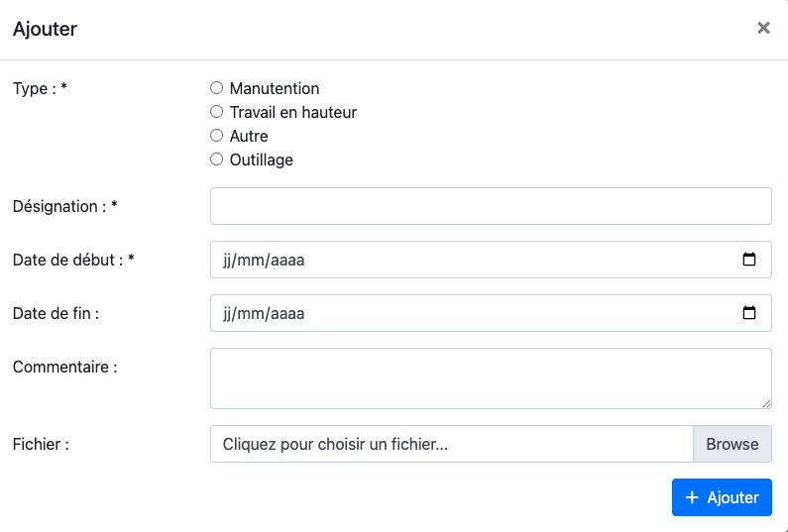The image size is (788, 532).
Task: Click the day segment in Date de début
Action: [x=228, y=261]
